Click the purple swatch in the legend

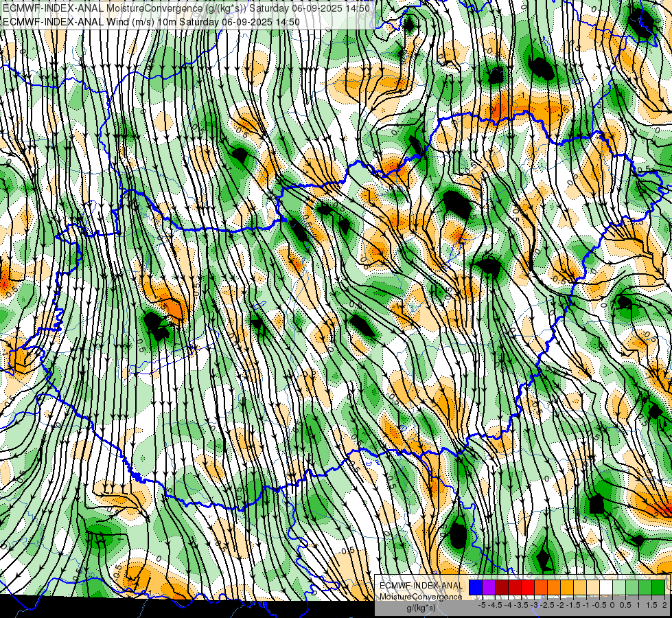coord(489,587)
